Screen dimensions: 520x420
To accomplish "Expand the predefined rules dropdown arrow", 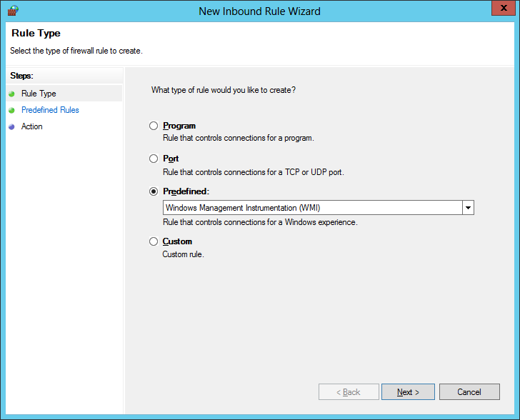I will tap(468, 208).
